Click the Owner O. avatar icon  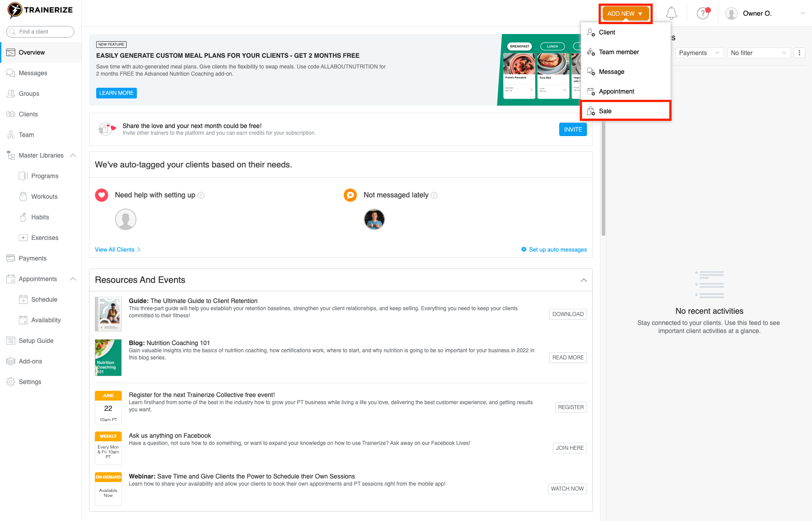click(731, 13)
